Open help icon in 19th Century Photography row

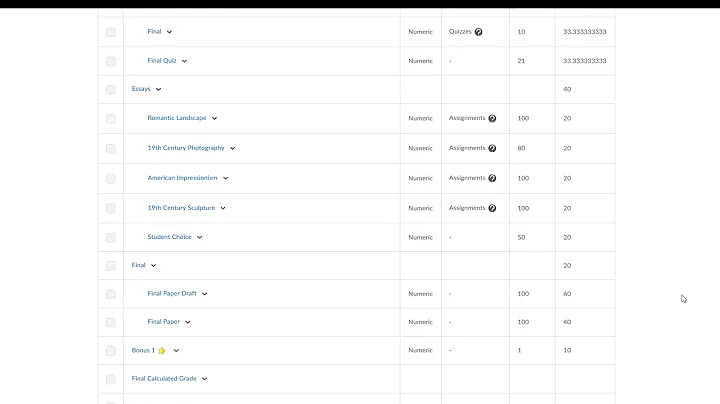click(x=492, y=148)
